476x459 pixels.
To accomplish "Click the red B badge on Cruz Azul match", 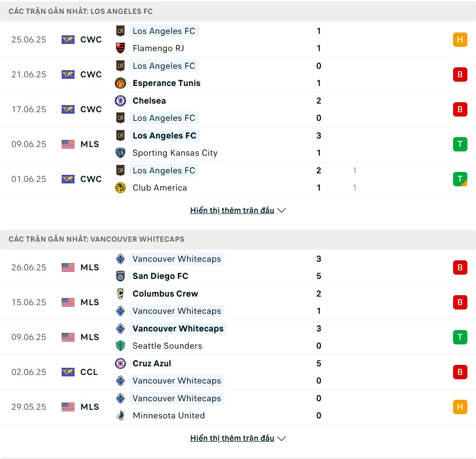I will click(x=460, y=372).
